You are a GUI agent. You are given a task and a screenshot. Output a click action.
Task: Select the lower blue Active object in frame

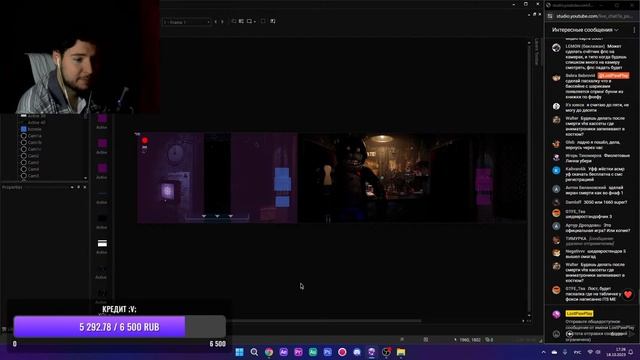282,201
